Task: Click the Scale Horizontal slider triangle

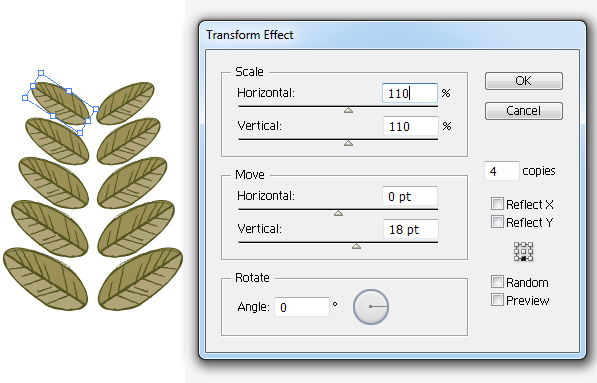Action: point(348,110)
